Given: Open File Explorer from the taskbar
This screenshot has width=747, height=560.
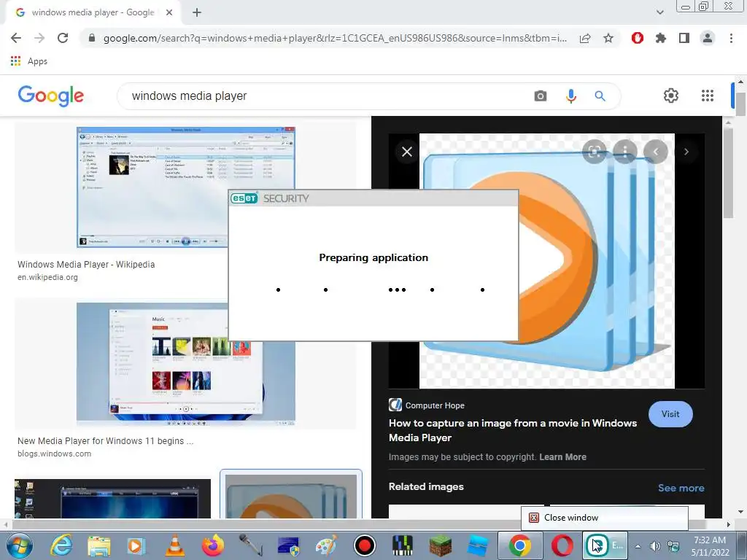Looking at the screenshot, I should 98,545.
